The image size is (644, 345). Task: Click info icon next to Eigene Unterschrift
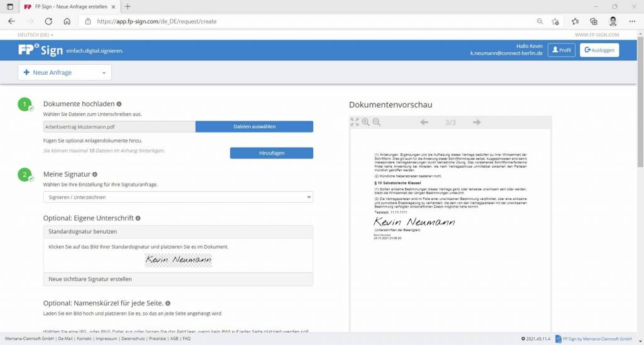tap(138, 218)
